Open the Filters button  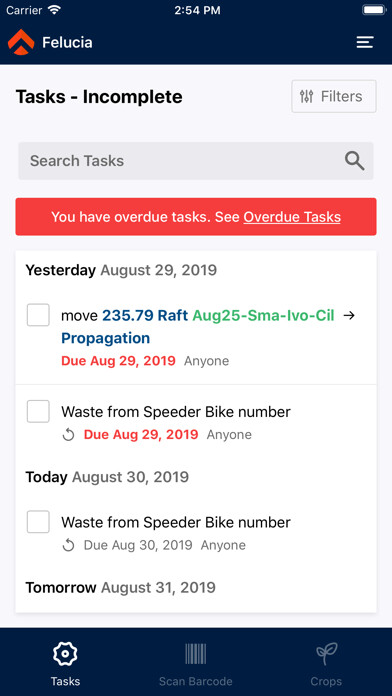point(334,96)
